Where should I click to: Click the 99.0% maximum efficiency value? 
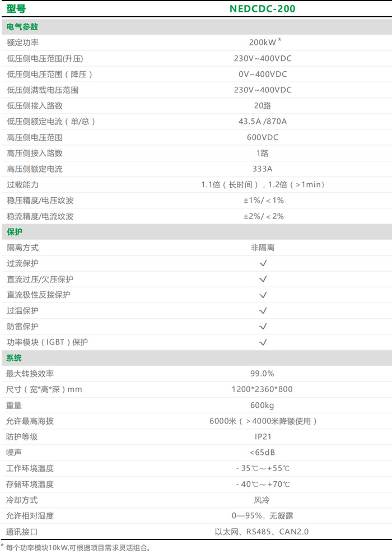coord(262,374)
